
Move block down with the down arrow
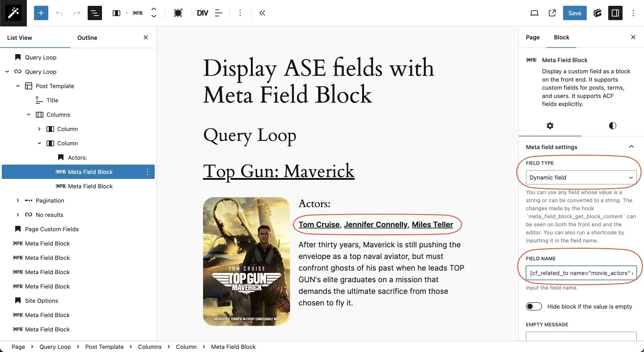tap(153, 16)
